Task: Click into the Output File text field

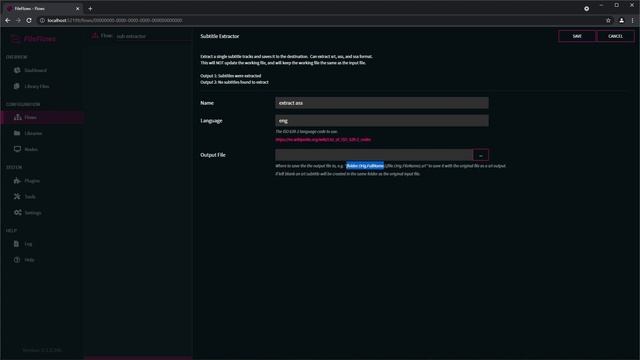Action: pos(374,155)
